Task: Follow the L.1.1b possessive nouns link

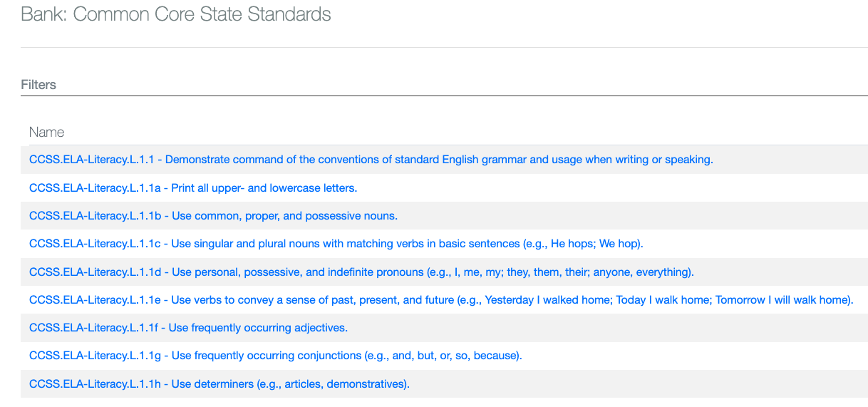Action: (213, 216)
